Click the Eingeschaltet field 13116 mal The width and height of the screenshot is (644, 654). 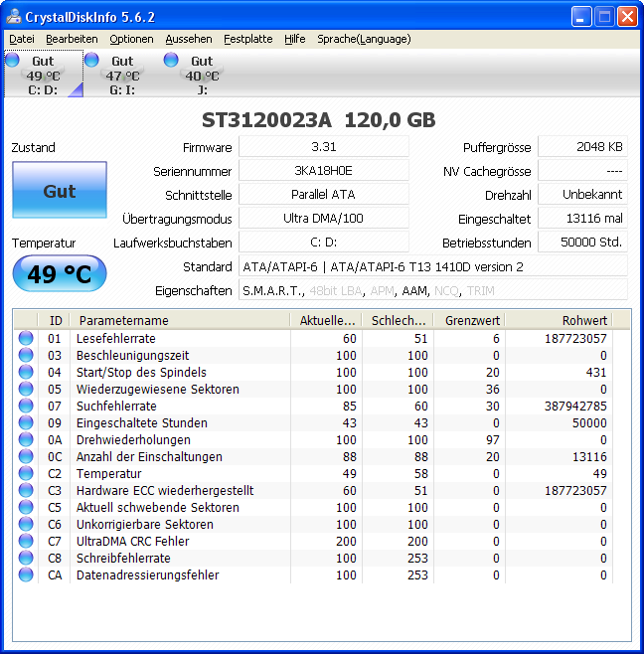(582, 218)
